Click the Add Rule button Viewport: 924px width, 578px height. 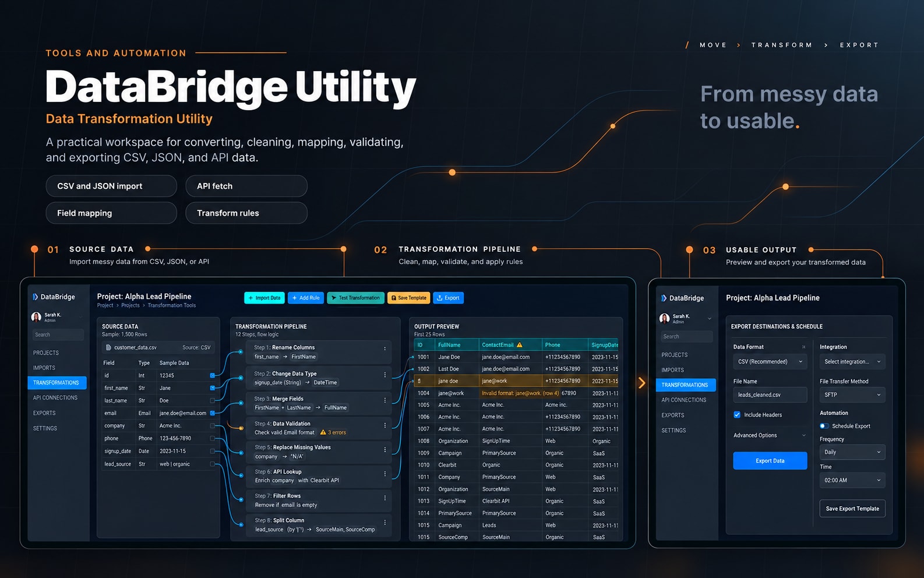click(x=306, y=298)
